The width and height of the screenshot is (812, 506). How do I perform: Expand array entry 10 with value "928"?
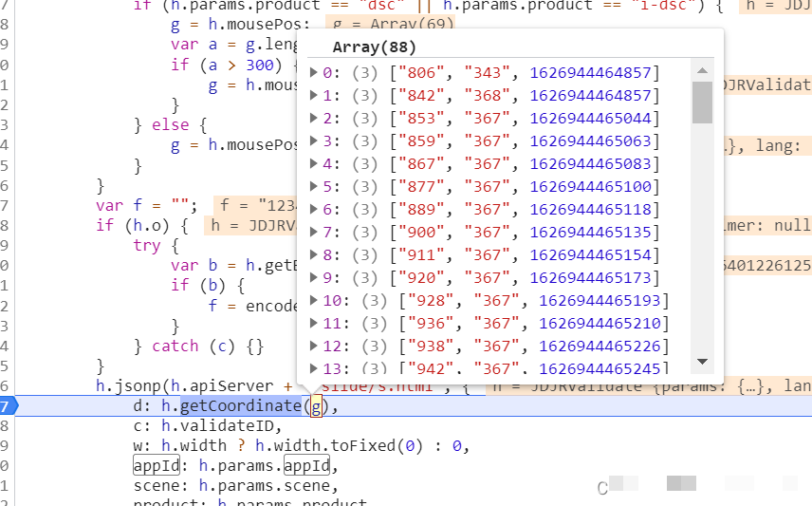click(315, 301)
